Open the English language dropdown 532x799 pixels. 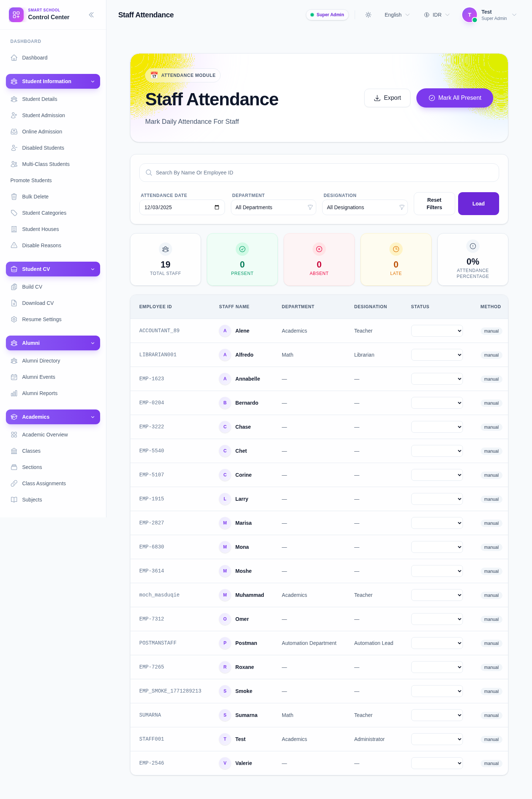(397, 15)
